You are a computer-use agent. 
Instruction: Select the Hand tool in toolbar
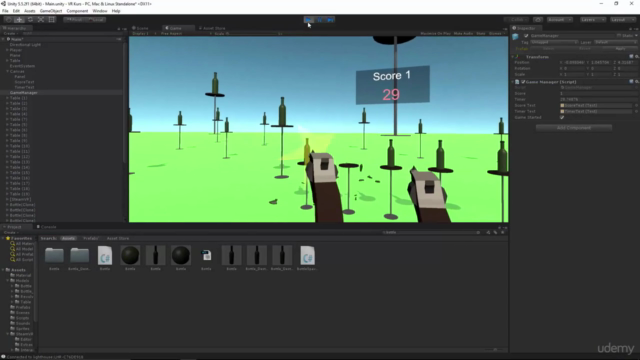(8, 20)
